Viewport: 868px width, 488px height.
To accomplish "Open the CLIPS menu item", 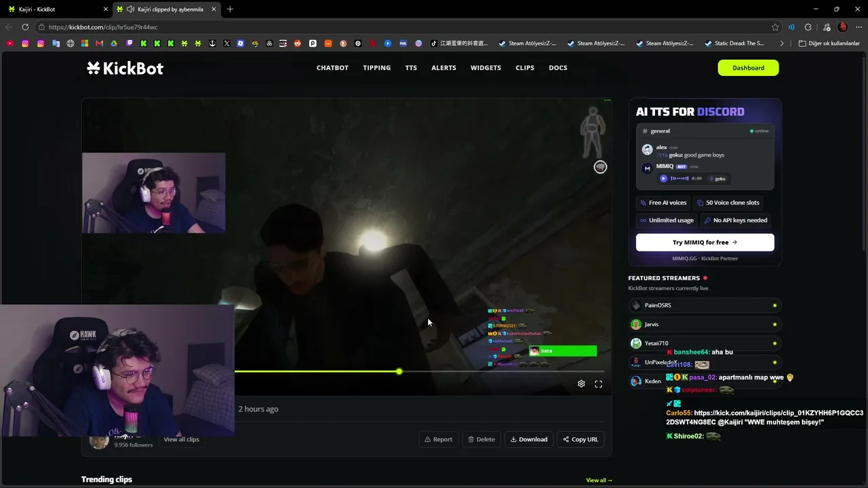I will click(525, 68).
